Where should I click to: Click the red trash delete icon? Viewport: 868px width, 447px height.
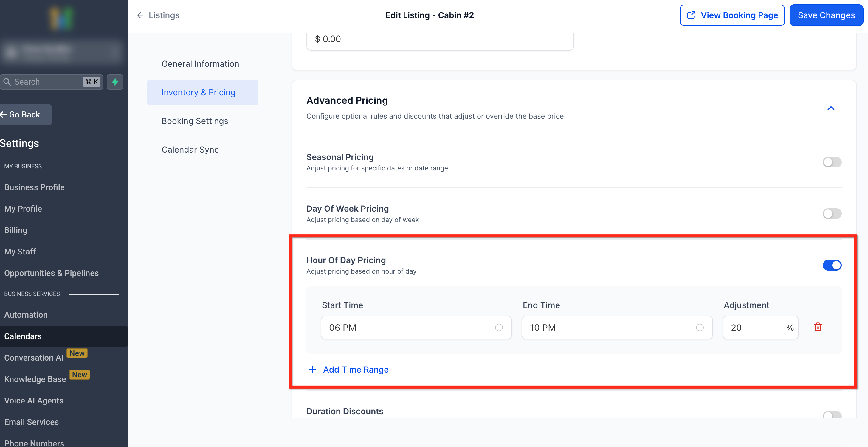817,327
